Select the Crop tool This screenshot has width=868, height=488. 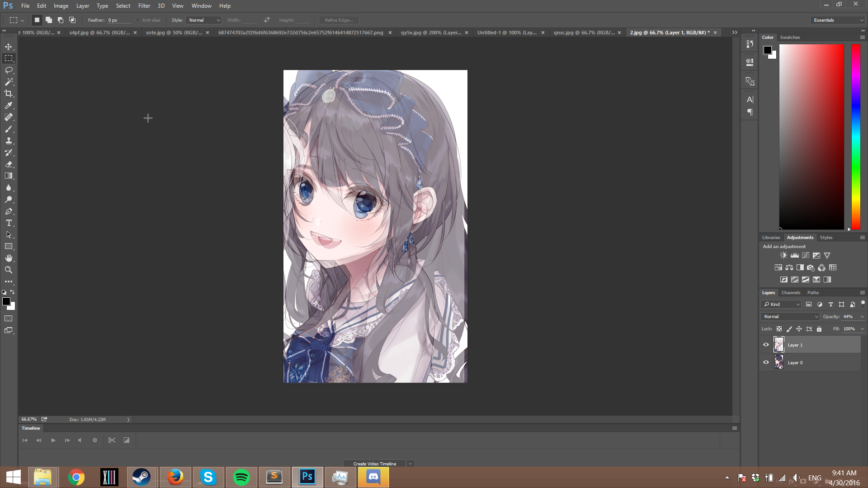(9, 94)
